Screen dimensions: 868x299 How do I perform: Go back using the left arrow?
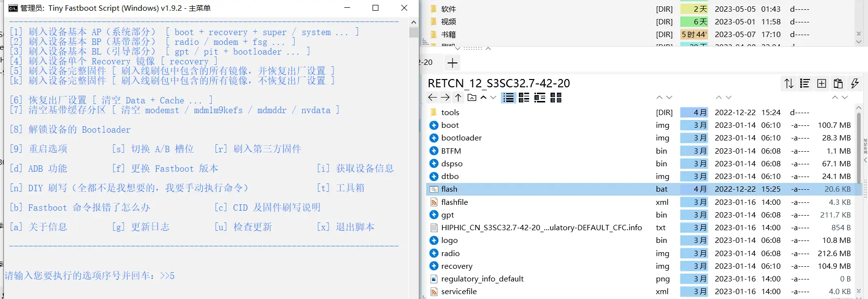(432, 98)
